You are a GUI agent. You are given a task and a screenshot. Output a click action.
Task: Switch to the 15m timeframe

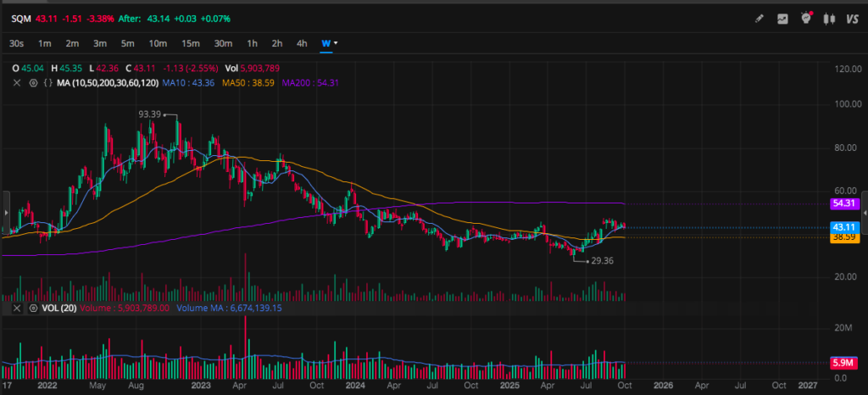[191, 42]
